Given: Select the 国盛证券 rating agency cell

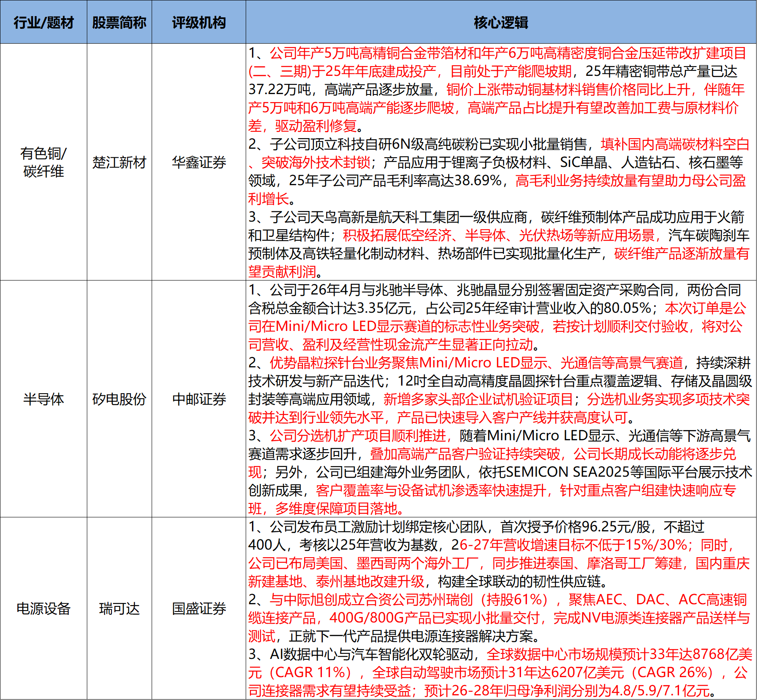Looking at the screenshot, I should click(x=199, y=608).
